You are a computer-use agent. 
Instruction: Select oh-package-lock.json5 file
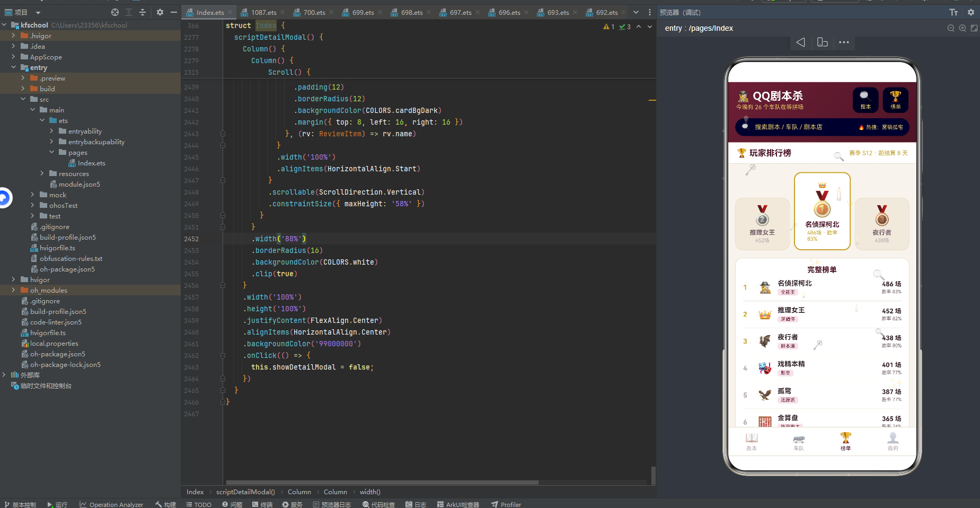61,365
